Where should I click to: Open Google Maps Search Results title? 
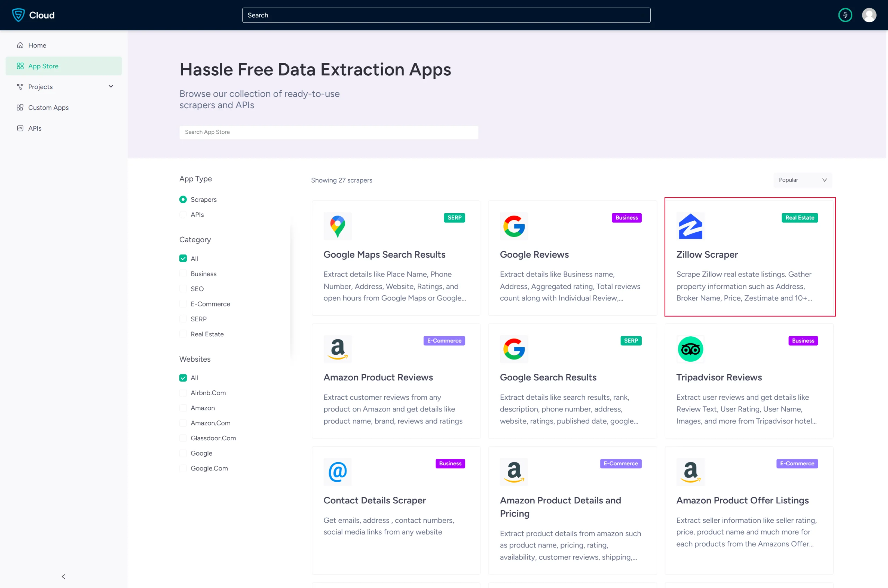click(x=384, y=254)
